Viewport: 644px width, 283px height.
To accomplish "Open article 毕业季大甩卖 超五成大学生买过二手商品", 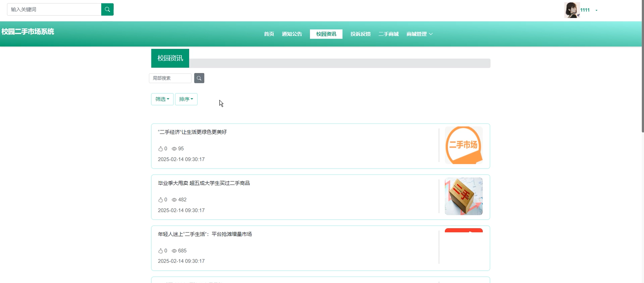I will point(204,183).
